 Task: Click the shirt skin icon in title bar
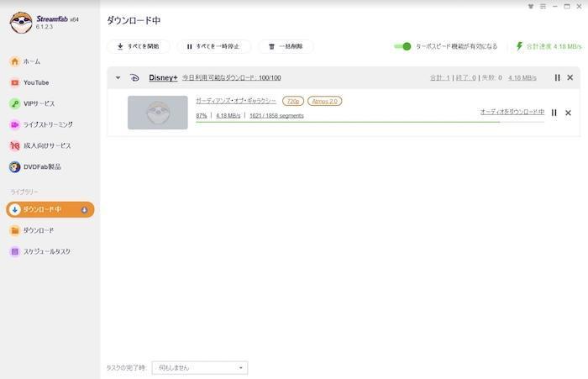point(531,7)
